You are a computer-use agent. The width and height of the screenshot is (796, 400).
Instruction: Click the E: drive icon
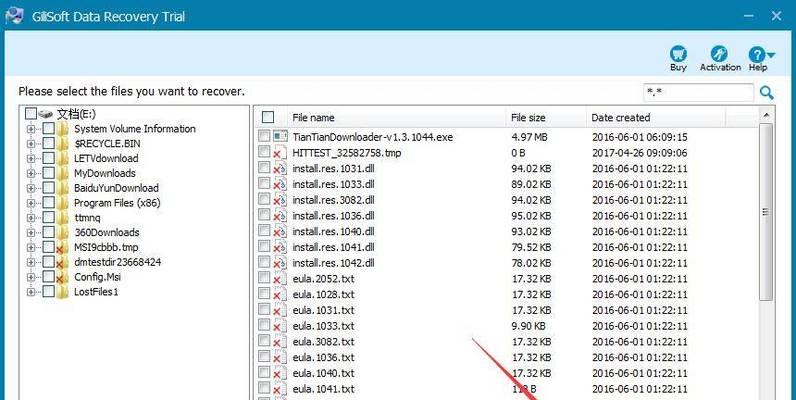click(46, 113)
